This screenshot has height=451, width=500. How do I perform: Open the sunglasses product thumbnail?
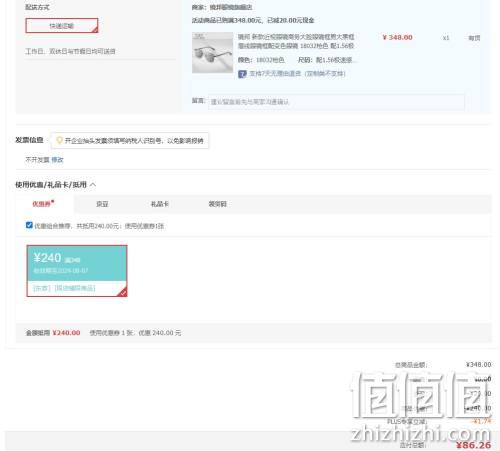coord(212,52)
